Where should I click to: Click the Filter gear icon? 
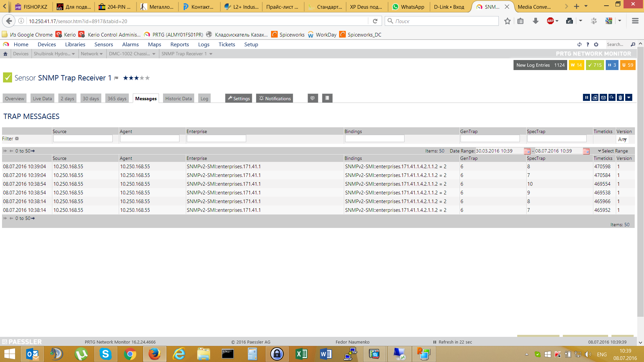click(17, 138)
